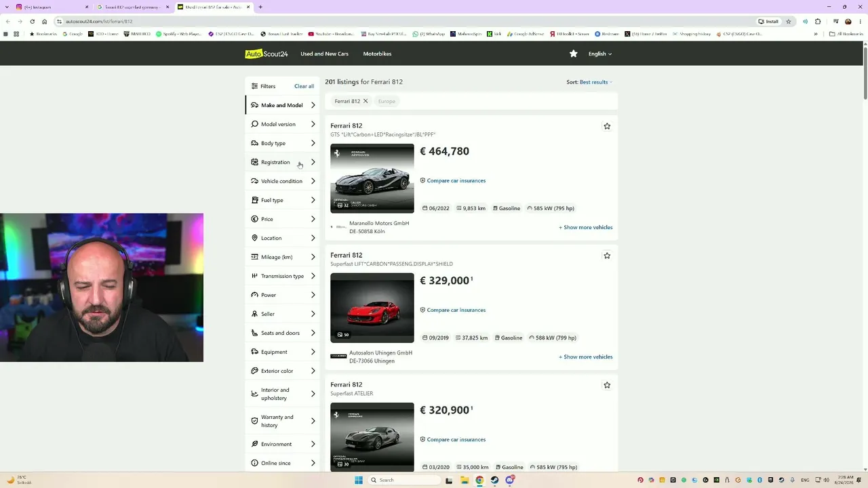Image resolution: width=868 pixels, height=488 pixels.
Task: Open the Price filter
Action: tap(283, 219)
